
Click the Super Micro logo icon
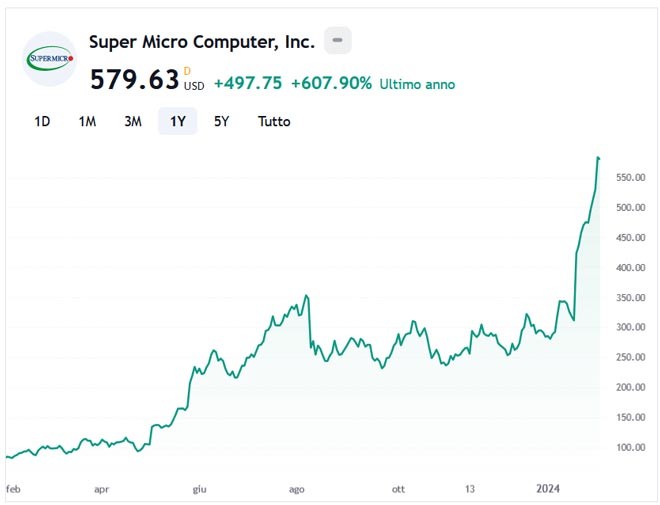pyautogui.click(x=50, y=59)
